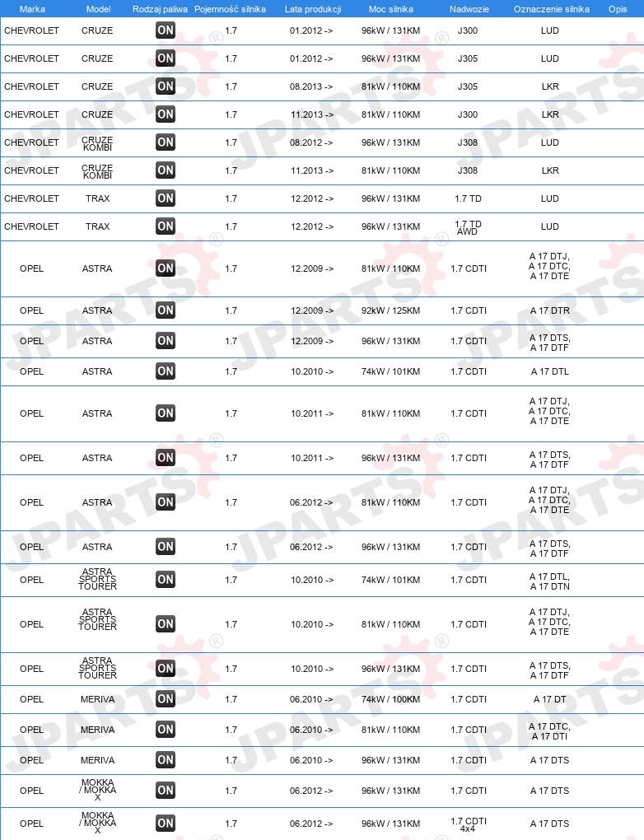The width and height of the screenshot is (644, 840).
Task: Click the Lata produkcji column header
Action: [x=313, y=9]
